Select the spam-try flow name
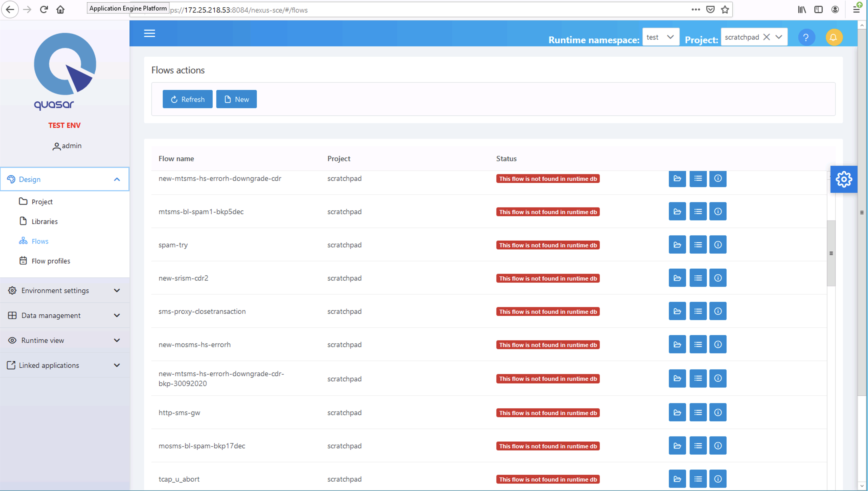868x491 pixels. click(x=173, y=245)
